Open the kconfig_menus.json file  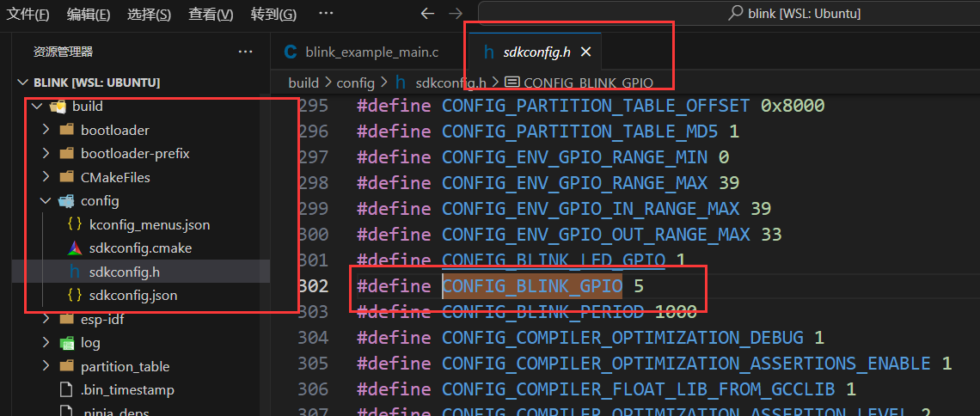(149, 224)
